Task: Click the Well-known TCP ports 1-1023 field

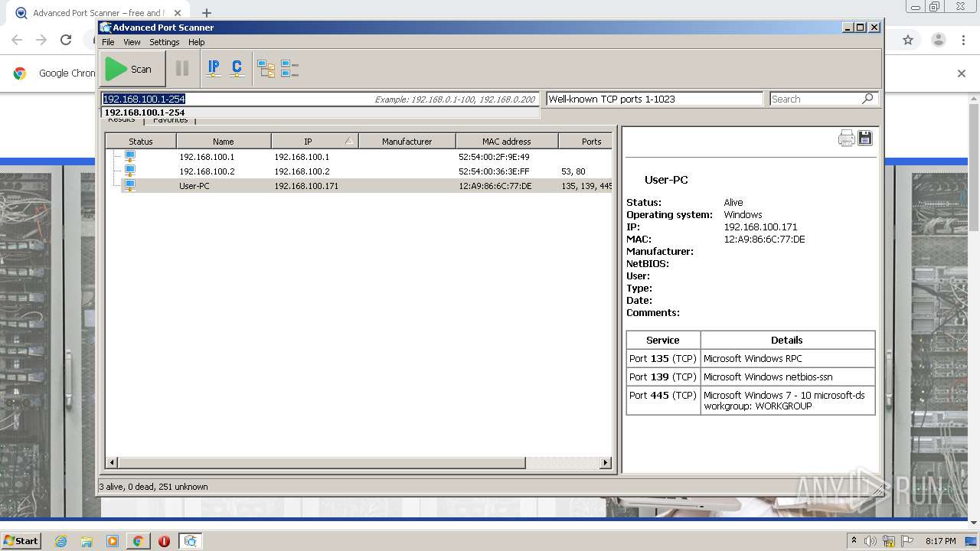Action: click(655, 99)
